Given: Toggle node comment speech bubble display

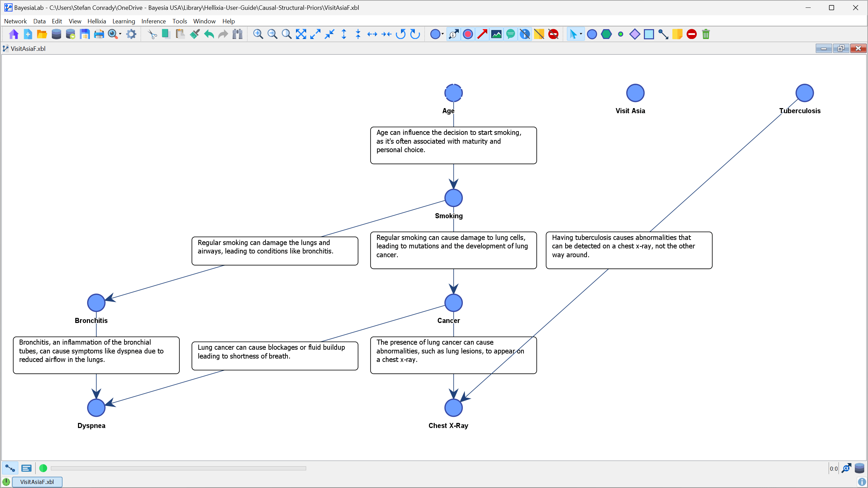Looking at the screenshot, I should (x=510, y=34).
